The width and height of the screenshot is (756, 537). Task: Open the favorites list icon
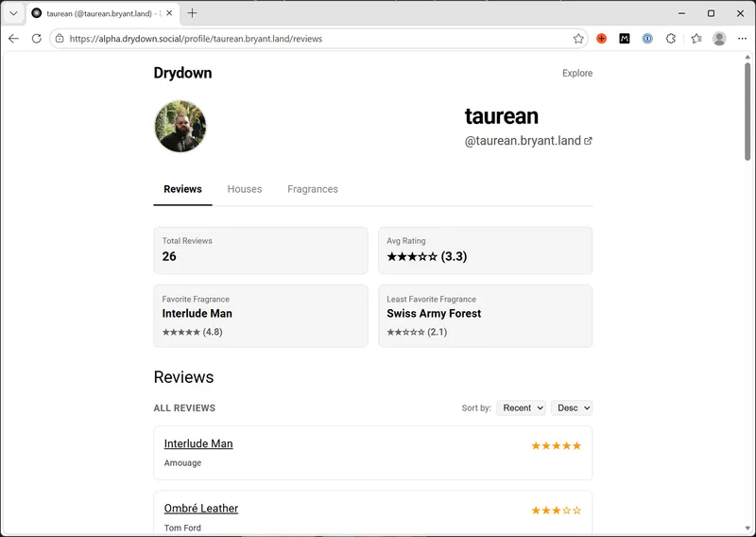pyautogui.click(x=696, y=39)
